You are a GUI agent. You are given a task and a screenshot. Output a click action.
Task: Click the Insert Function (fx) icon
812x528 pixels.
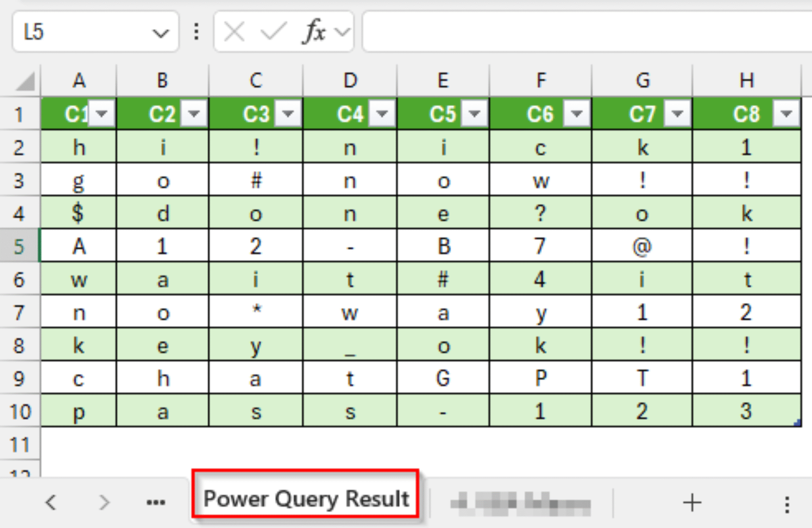click(315, 32)
